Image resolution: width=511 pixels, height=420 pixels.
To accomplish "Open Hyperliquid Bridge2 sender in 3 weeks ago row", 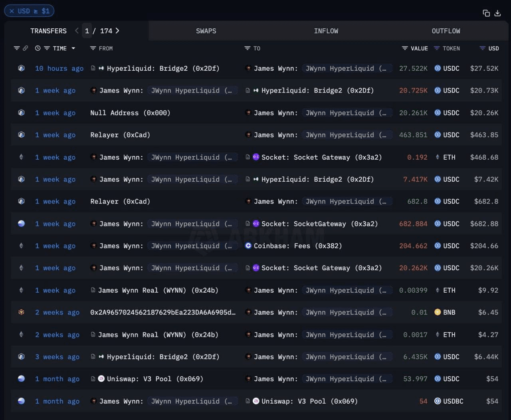I will (163, 357).
